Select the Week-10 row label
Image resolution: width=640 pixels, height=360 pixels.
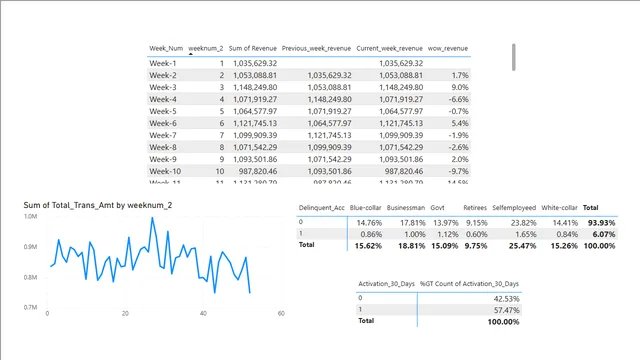coord(165,171)
